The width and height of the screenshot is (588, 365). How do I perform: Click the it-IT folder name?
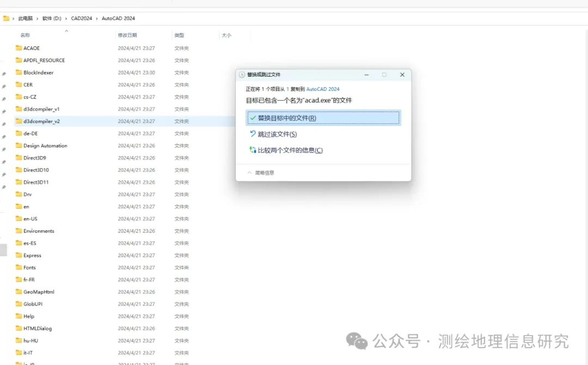(x=28, y=352)
